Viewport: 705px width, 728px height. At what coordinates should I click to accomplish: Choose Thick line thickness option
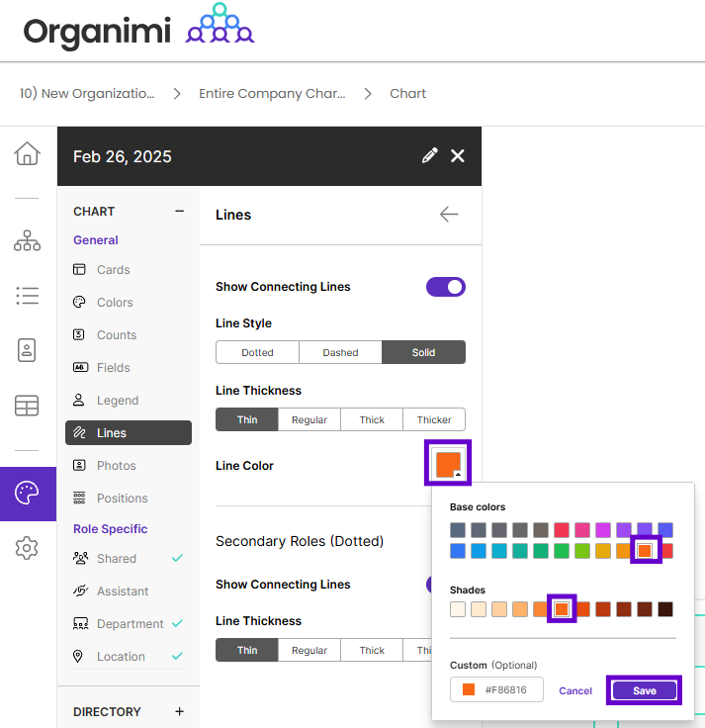pos(372,419)
